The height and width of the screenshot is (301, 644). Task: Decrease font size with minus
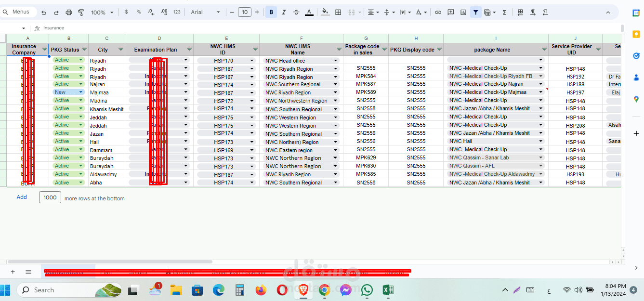232,12
